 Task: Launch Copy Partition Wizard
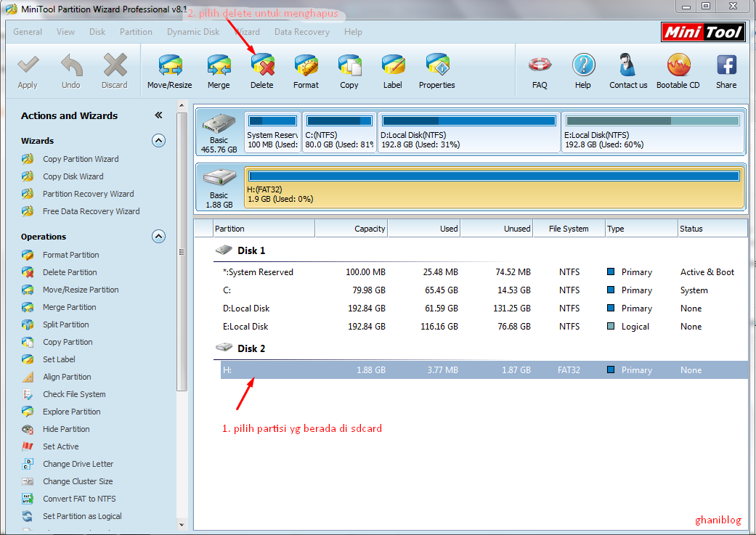[x=81, y=159]
